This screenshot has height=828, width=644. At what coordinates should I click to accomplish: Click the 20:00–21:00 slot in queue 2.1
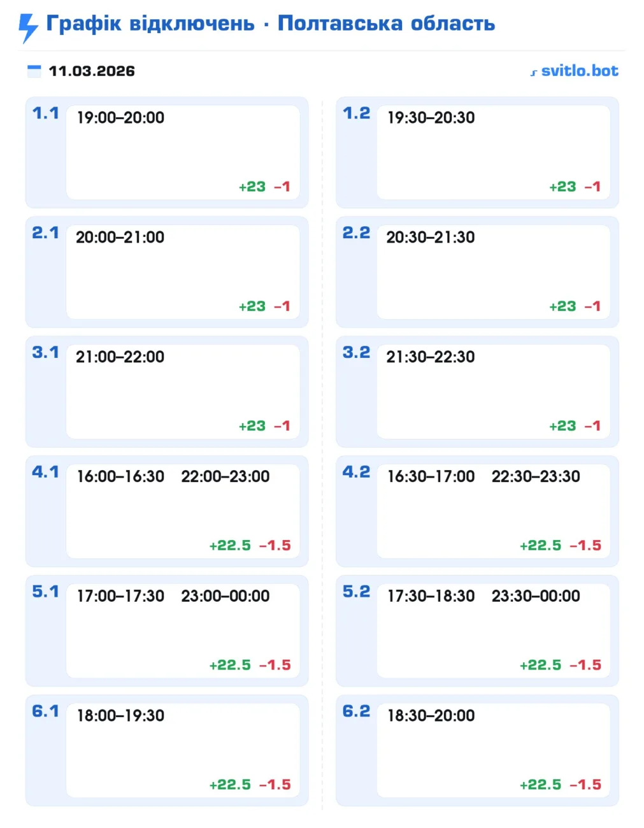click(x=120, y=237)
